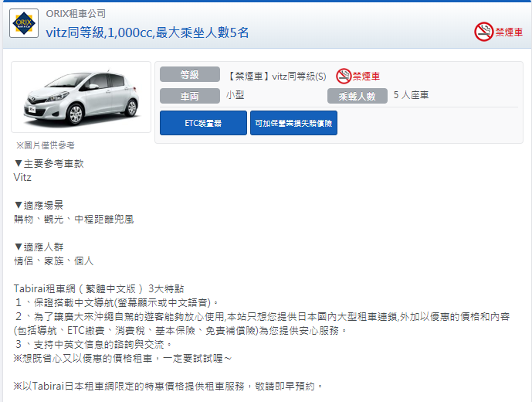This screenshot has width=532, height=402.
Task: Click the 禁煙車 red label beside vitz同等級(S)
Action: (366, 76)
